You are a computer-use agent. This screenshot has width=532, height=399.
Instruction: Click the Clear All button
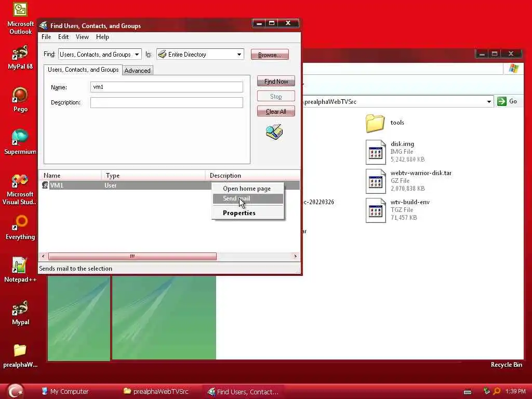tap(276, 111)
